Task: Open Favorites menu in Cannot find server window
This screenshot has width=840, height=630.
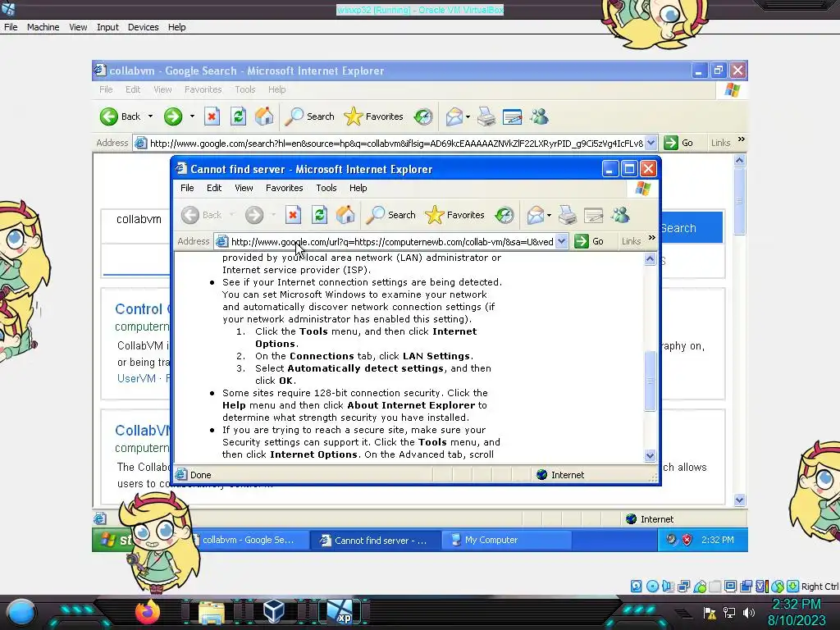Action: click(285, 188)
